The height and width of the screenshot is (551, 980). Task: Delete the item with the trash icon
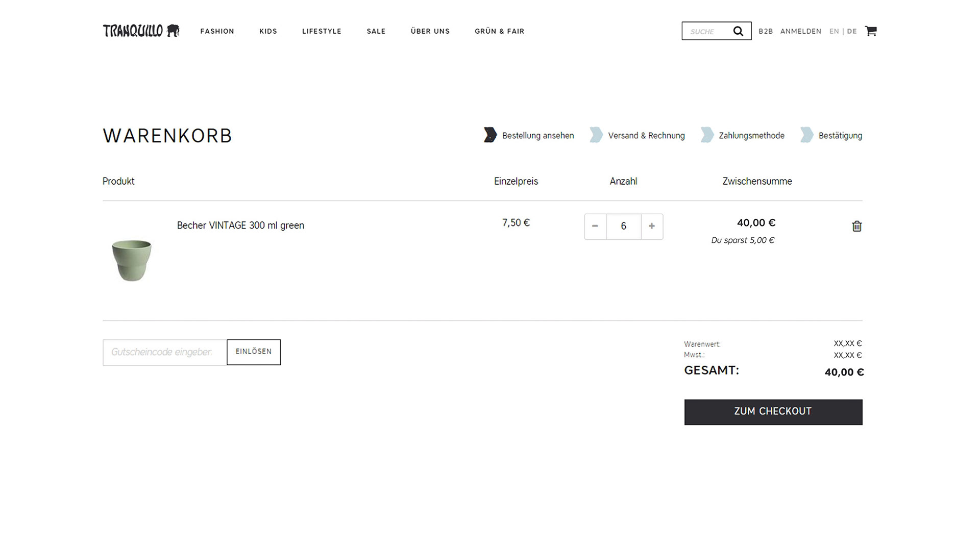point(856,226)
